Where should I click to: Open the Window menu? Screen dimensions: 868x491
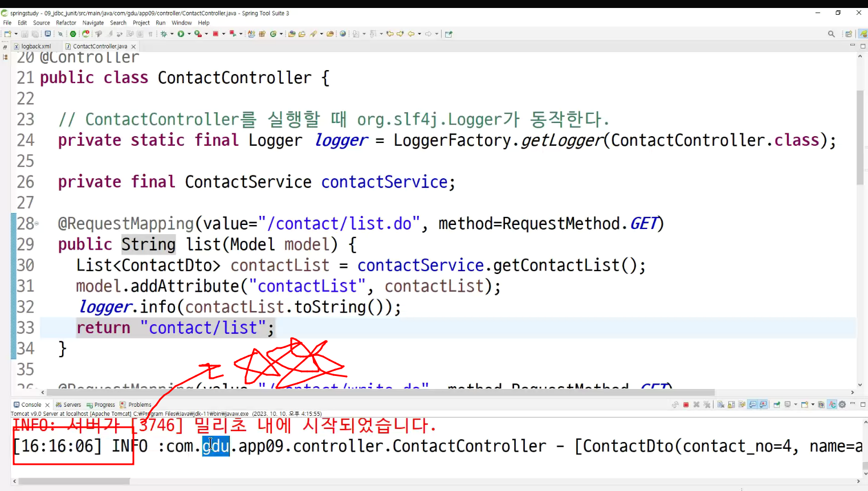click(182, 23)
